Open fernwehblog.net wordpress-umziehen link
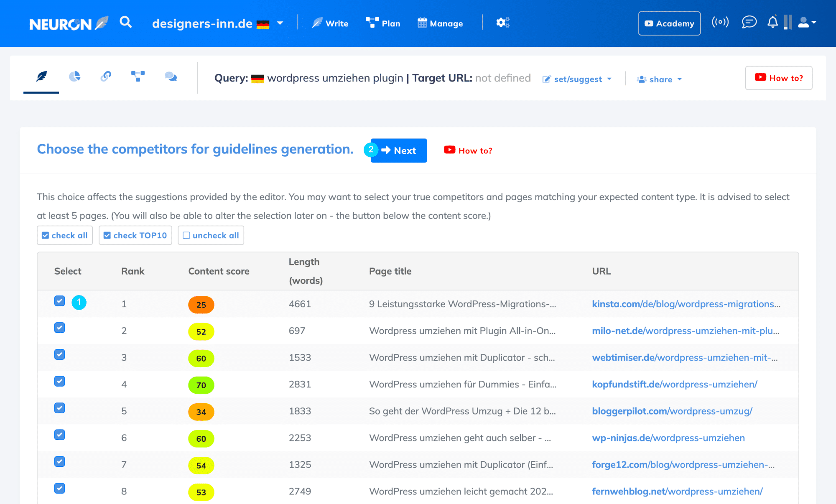Image resolution: width=836 pixels, height=504 pixels. (x=677, y=491)
